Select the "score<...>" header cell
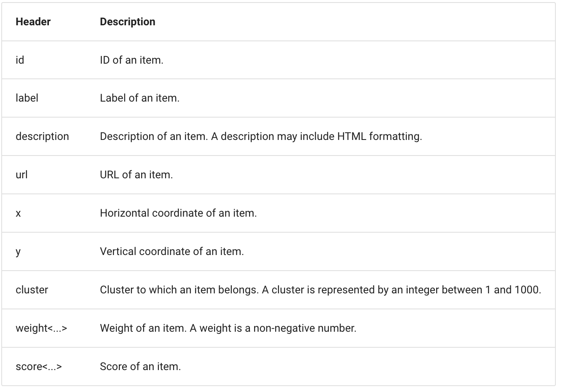The image size is (563, 392). pyautogui.click(x=39, y=367)
